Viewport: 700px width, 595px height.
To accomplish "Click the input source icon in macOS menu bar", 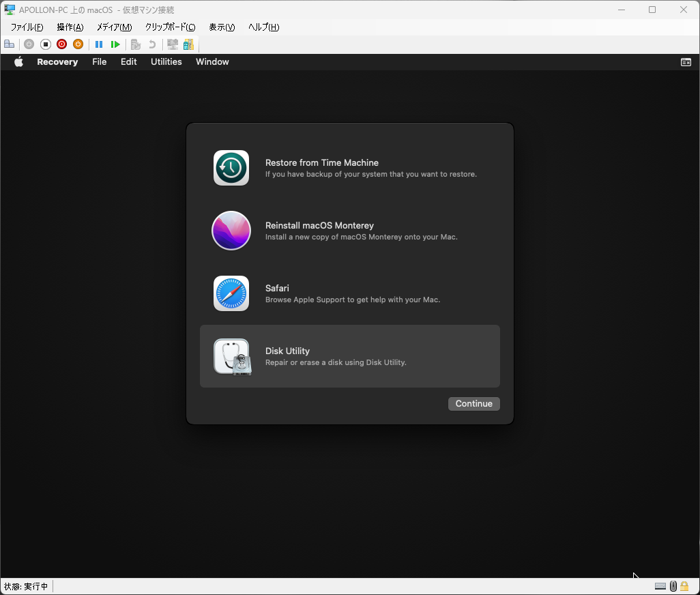I will pyautogui.click(x=686, y=62).
